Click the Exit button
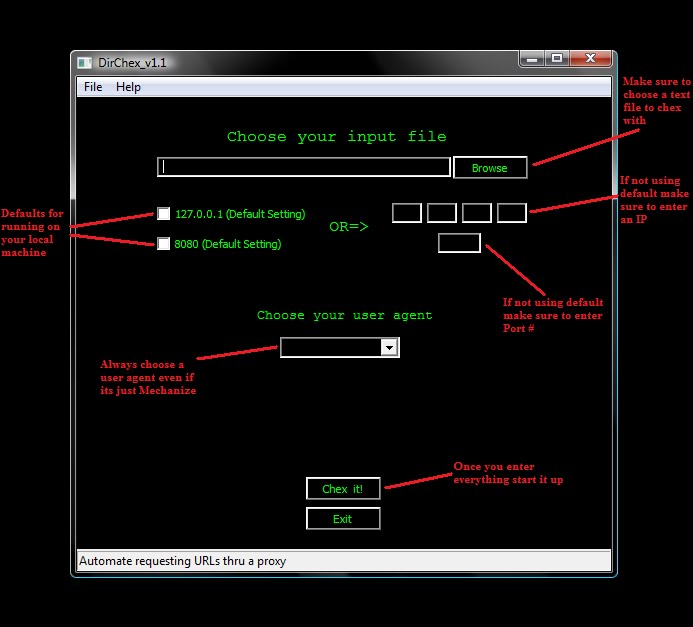Viewport: 693px width, 627px height. (343, 519)
